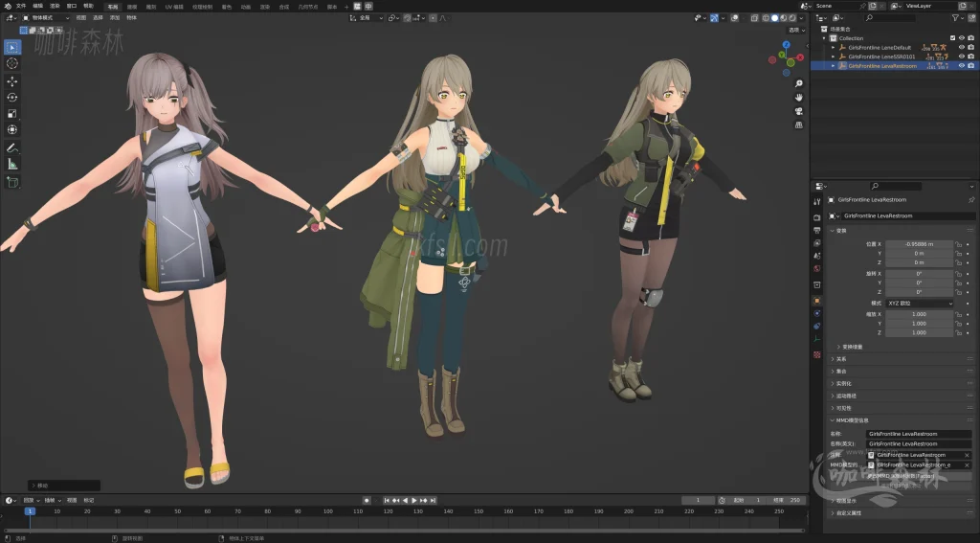Click the viewport zoom magnifier icon
Viewport: 980px width, 543px height.
799,83
